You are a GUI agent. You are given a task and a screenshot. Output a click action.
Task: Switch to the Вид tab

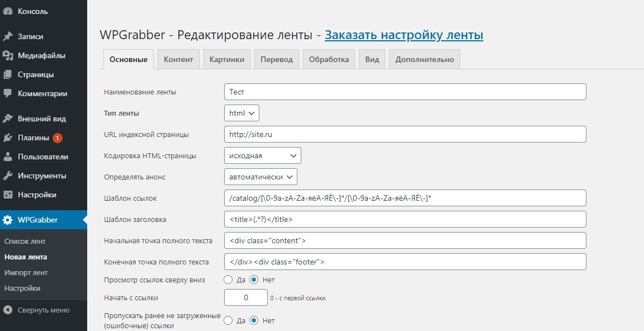pyautogui.click(x=372, y=59)
